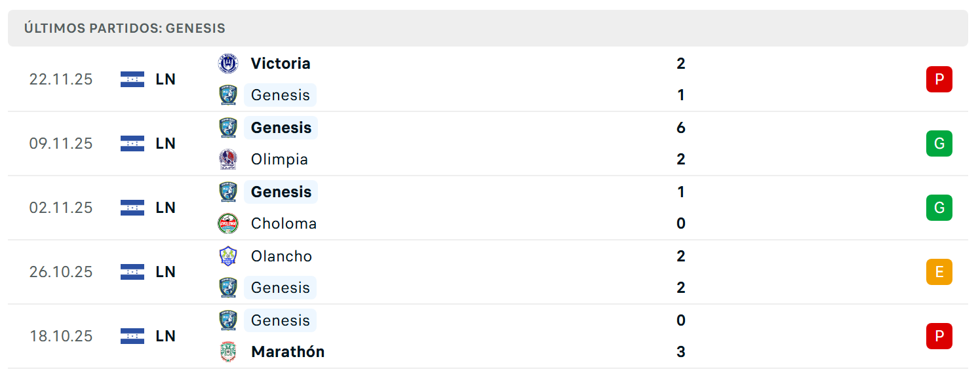Select the 26.10.25 match date

click(61, 272)
